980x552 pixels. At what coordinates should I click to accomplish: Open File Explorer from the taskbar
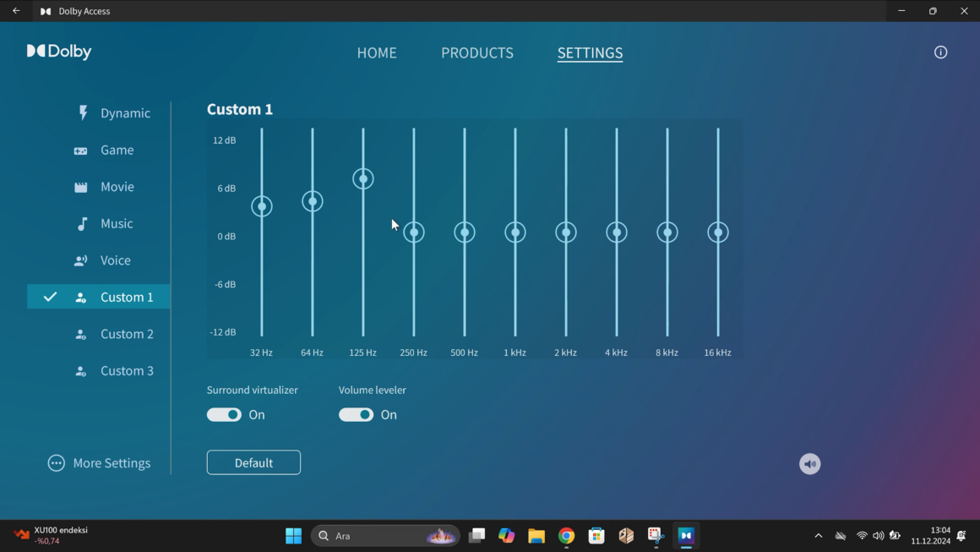[x=536, y=536]
